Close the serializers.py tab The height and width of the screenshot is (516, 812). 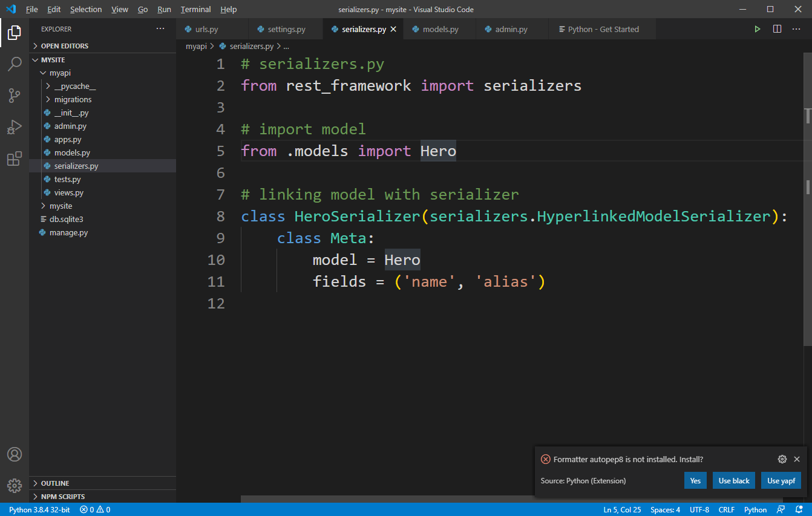(x=393, y=29)
